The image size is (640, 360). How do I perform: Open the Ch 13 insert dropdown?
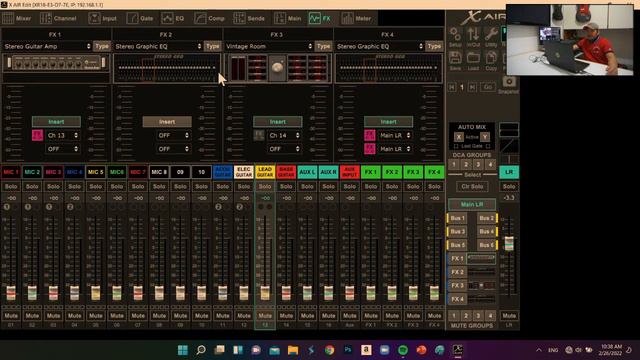62,135
